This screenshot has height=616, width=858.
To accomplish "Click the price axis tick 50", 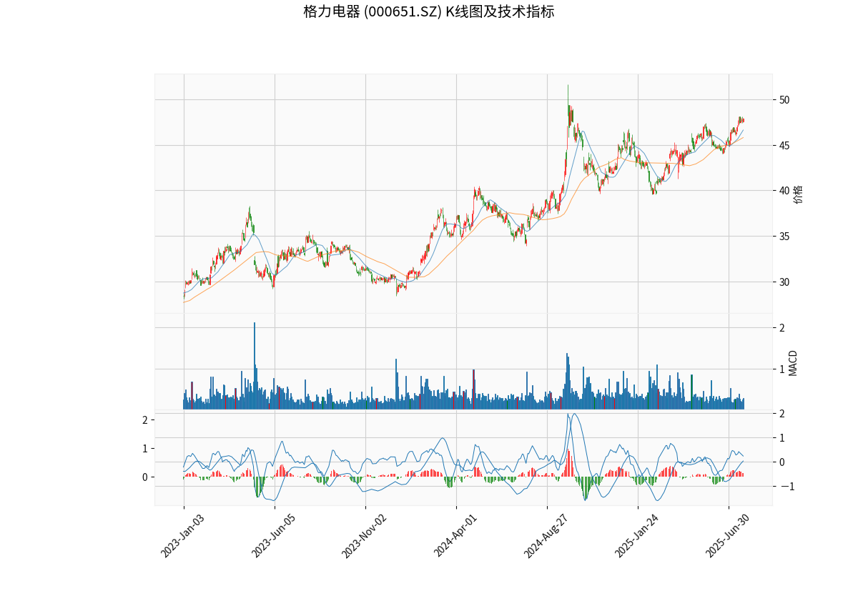I will (784, 100).
